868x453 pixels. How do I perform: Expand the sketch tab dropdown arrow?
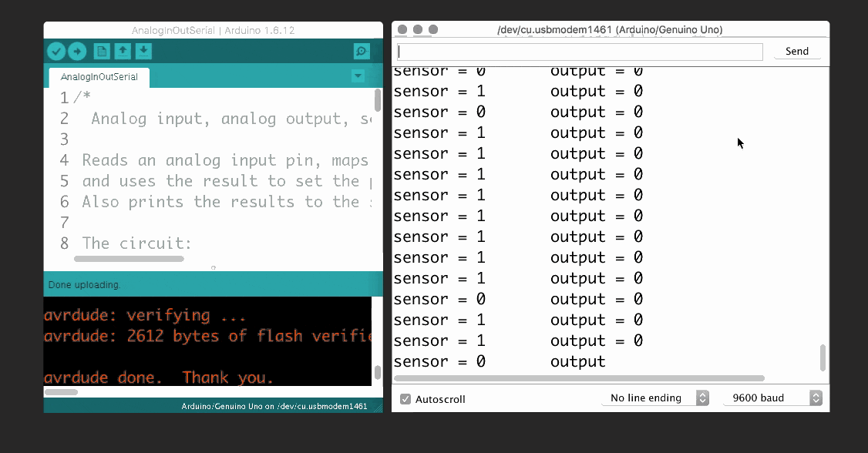pos(357,76)
